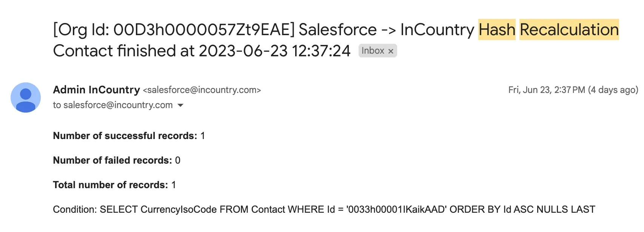Click "Salesforce -> InCountry" in the subject

(x=386, y=29)
